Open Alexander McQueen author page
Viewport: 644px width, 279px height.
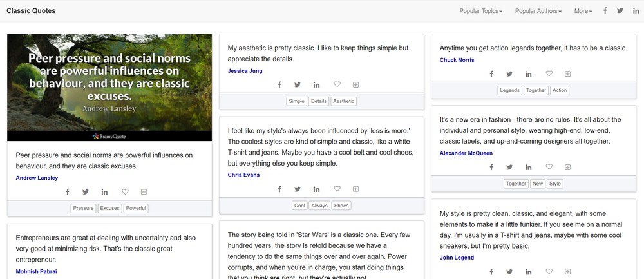[466, 153]
